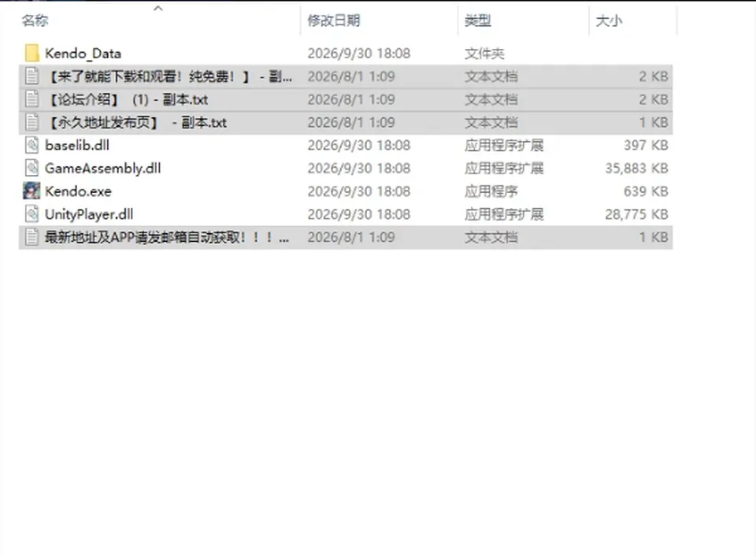Select the Kendo.exe file name
Screen dimensions: 756x557
pyautogui.click(x=78, y=191)
